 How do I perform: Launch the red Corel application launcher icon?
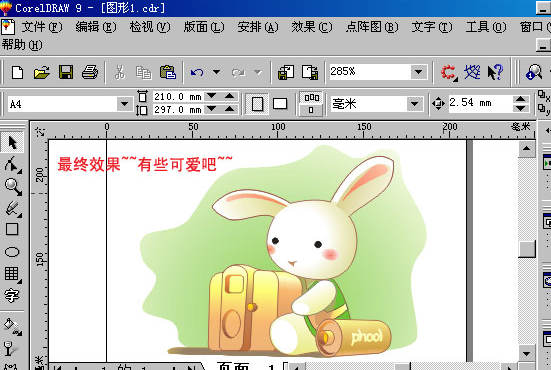(449, 73)
